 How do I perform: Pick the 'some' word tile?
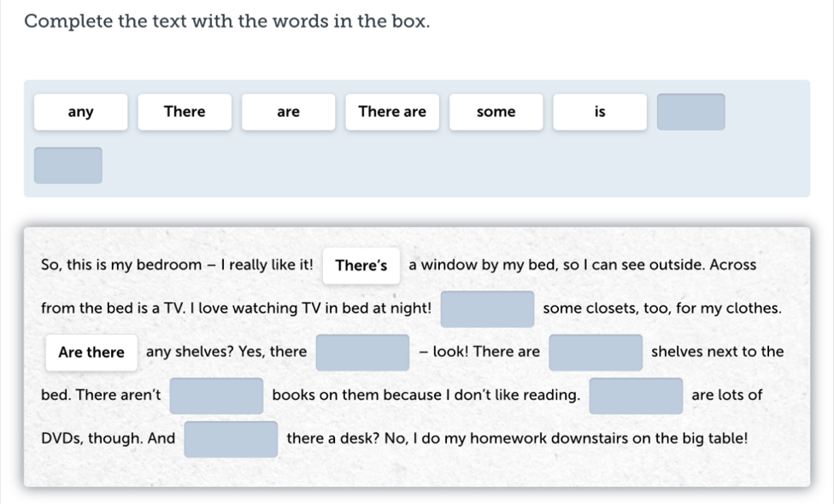click(x=496, y=112)
